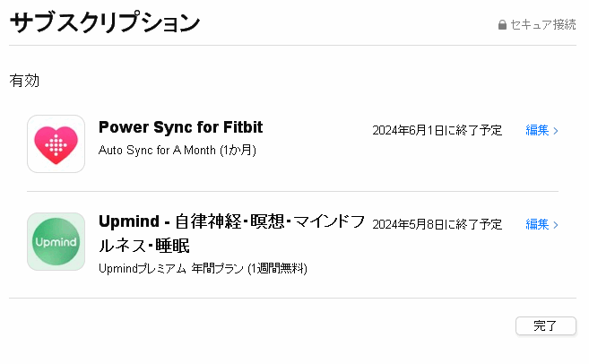Click the horizontal line under the サブスクリプション heading
589x364 pixels.
292,45
